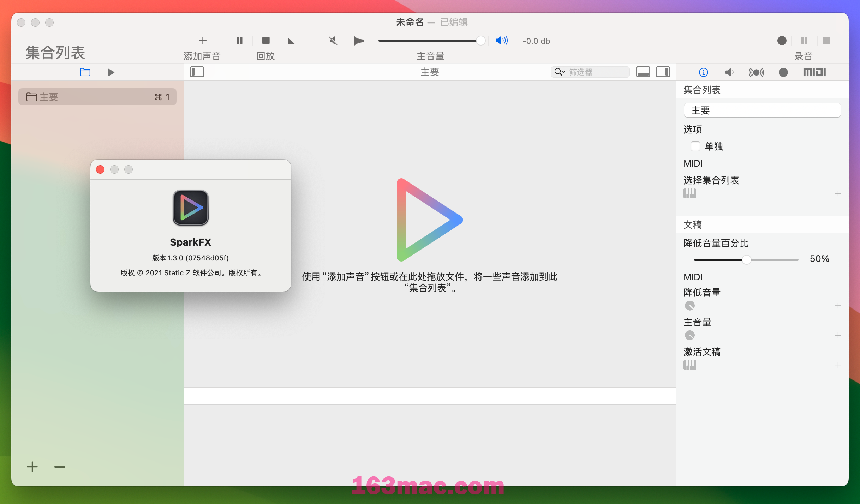This screenshot has width=860, height=504.
Task: Click the 选择集合列表 MIDI keyboard icon
Action: (689, 193)
